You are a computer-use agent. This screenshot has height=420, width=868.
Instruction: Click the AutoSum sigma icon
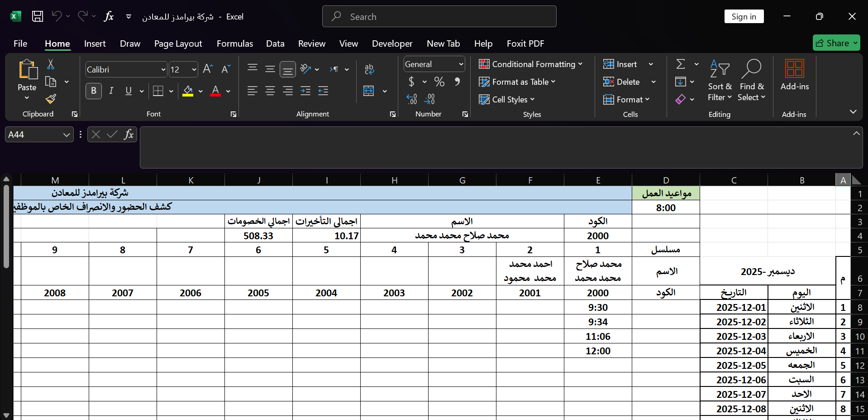pos(681,64)
